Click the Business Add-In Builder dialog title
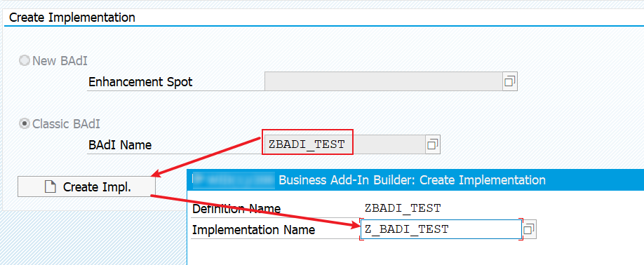The width and height of the screenshot is (644, 265). pyautogui.click(x=412, y=179)
